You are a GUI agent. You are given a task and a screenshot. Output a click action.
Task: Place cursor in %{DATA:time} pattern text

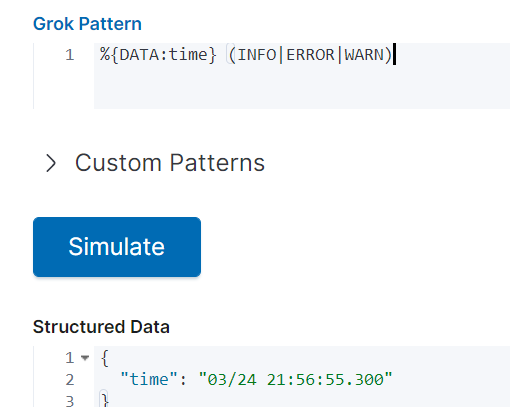pos(158,55)
